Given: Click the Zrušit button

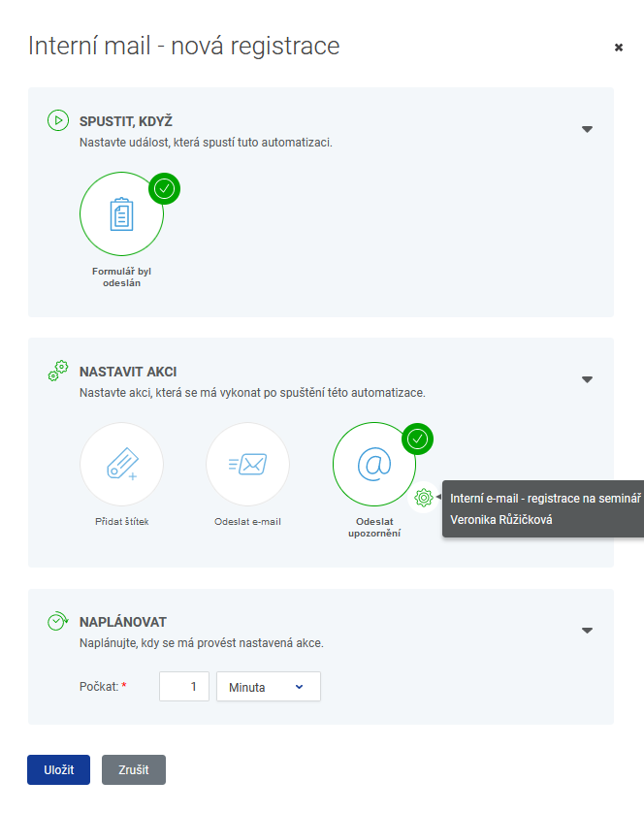Looking at the screenshot, I should pyautogui.click(x=134, y=769).
